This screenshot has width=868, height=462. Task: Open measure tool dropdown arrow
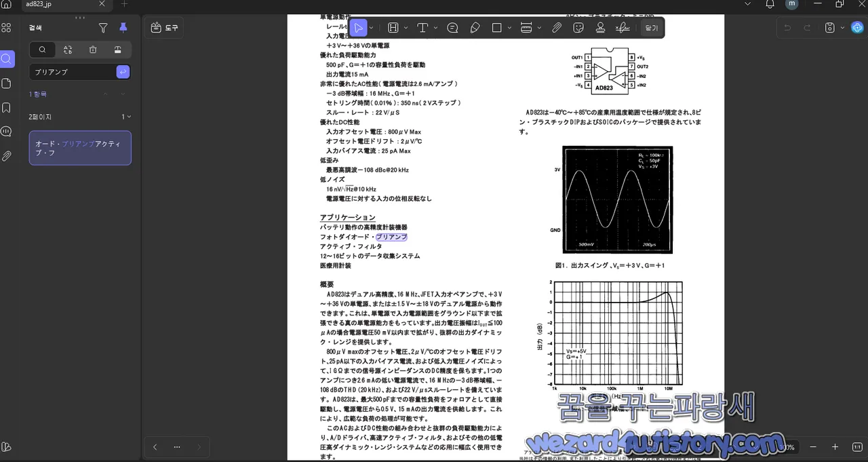tap(539, 28)
